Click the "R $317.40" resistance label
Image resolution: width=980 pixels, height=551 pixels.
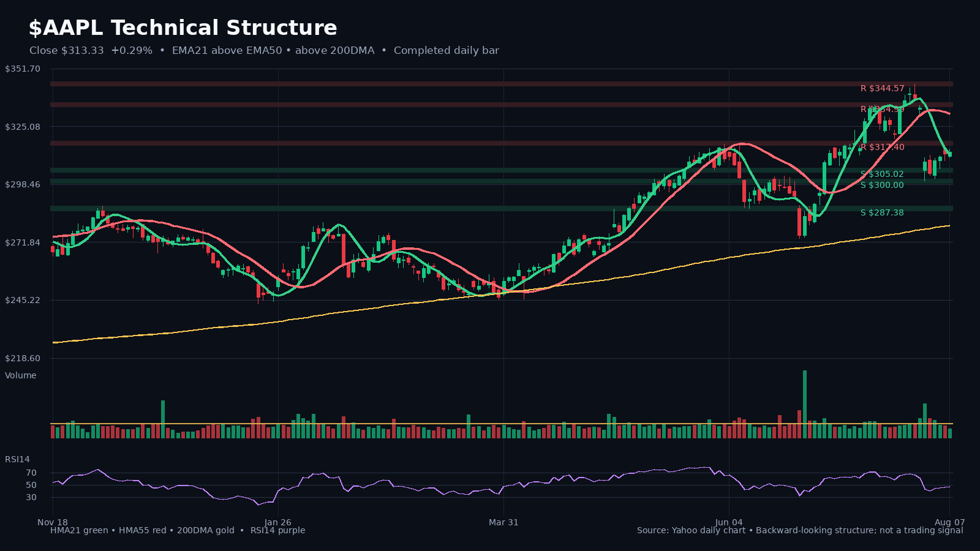click(x=882, y=148)
